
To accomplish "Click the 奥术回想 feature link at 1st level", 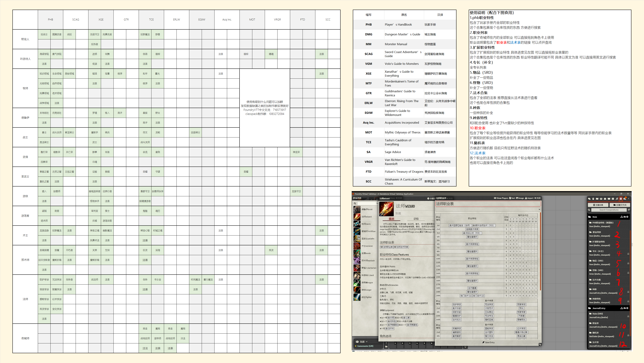I will coord(453,226).
